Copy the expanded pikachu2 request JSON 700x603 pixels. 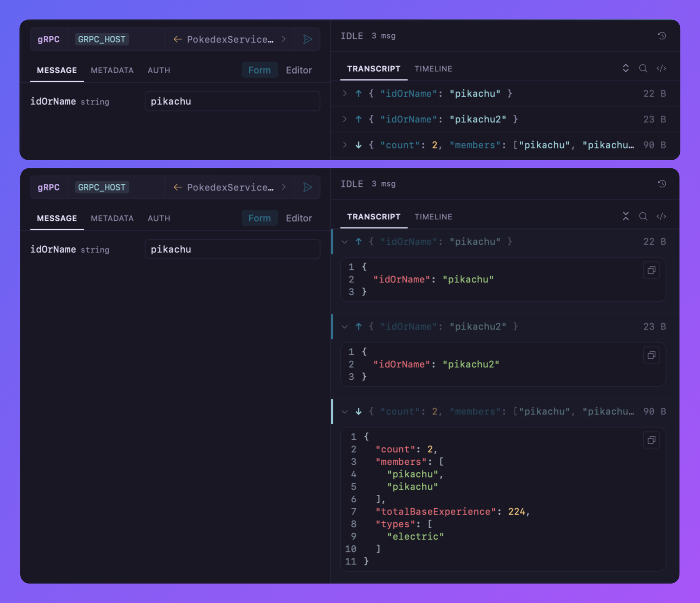point(651,355)
